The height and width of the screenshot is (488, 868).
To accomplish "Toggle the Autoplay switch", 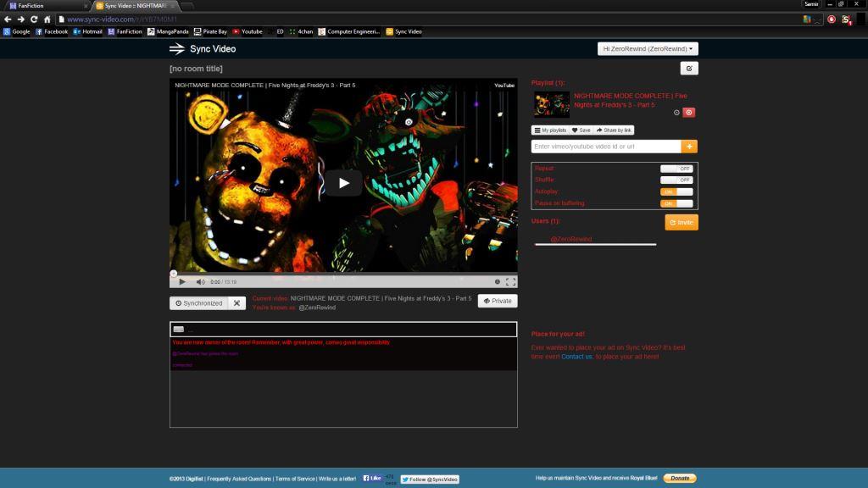I will [x=676, y=191].
